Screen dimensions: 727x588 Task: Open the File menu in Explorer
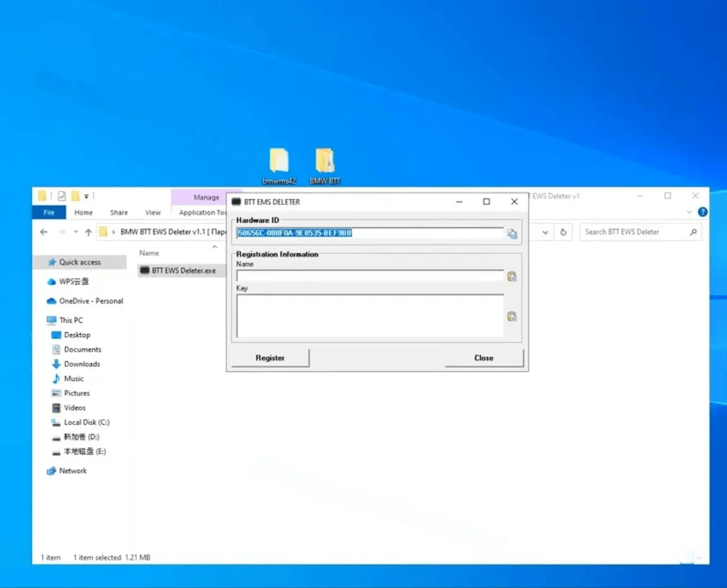(x=49, y=212)
